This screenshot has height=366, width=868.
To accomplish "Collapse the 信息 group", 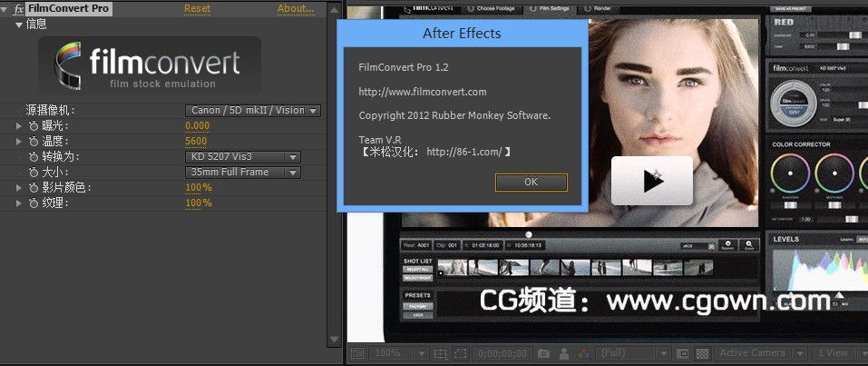I will coord(19,25).
